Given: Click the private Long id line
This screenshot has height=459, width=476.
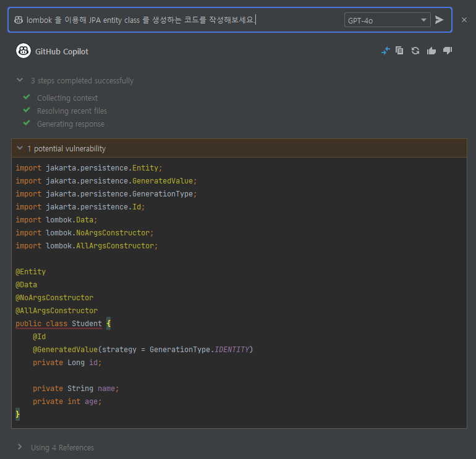Looking at the screenshot, I should pyautogui.click(x=67, y=363).
